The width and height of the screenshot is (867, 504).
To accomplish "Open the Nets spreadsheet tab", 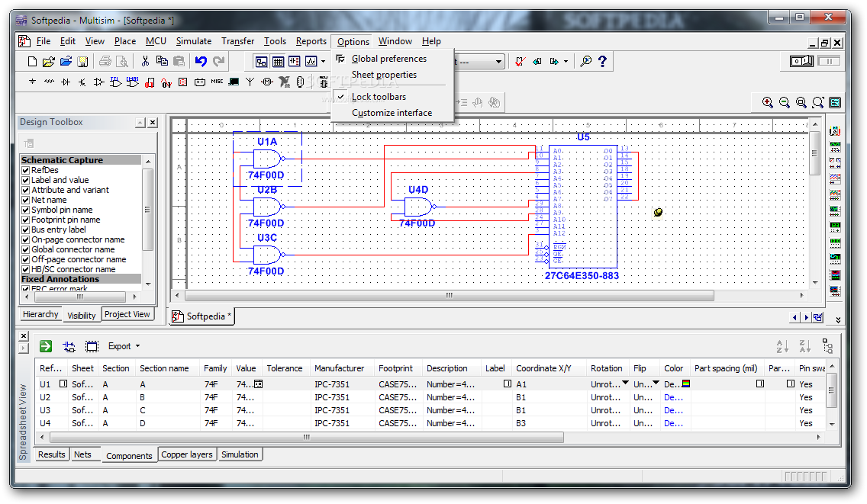I will 83,454.
